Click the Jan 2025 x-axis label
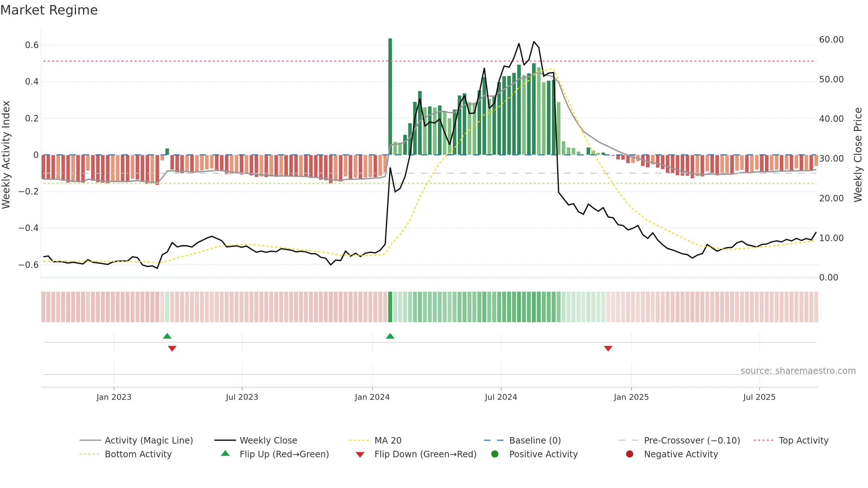Viewport: 868px width, 488px height. pos(631,397)
